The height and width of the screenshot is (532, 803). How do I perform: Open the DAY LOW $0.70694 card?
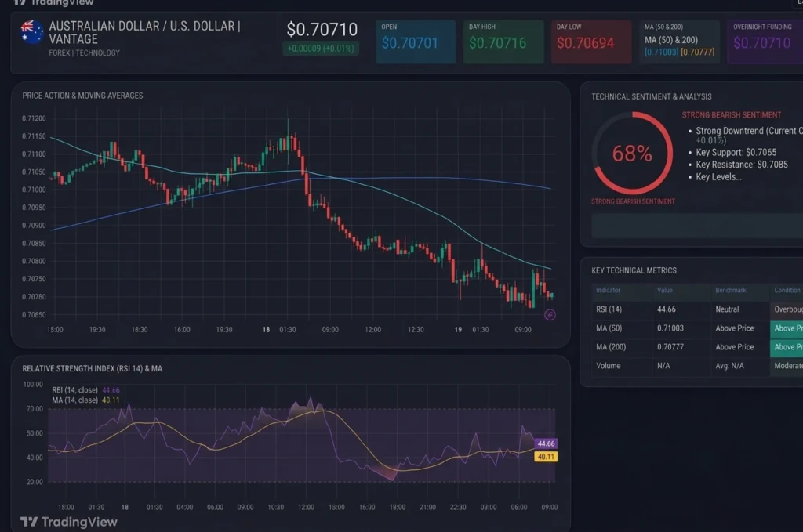click(x=591, y=42)
